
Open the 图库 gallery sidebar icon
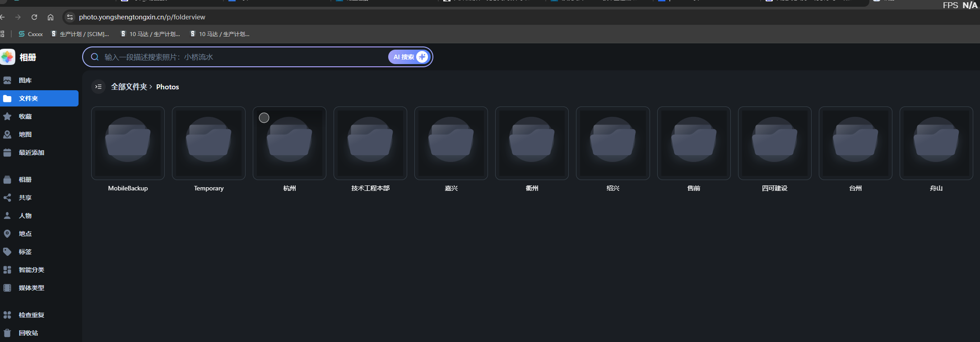(x=7, y=80)
